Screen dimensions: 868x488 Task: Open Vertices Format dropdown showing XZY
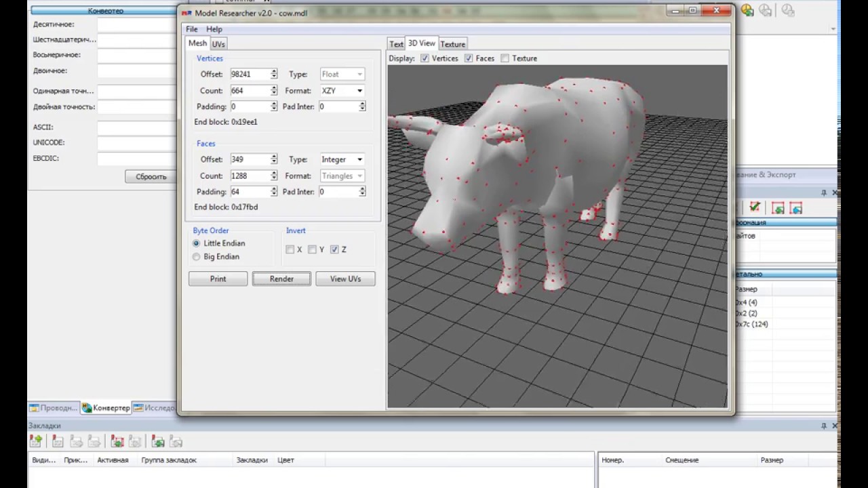click(x=342, y=91)
